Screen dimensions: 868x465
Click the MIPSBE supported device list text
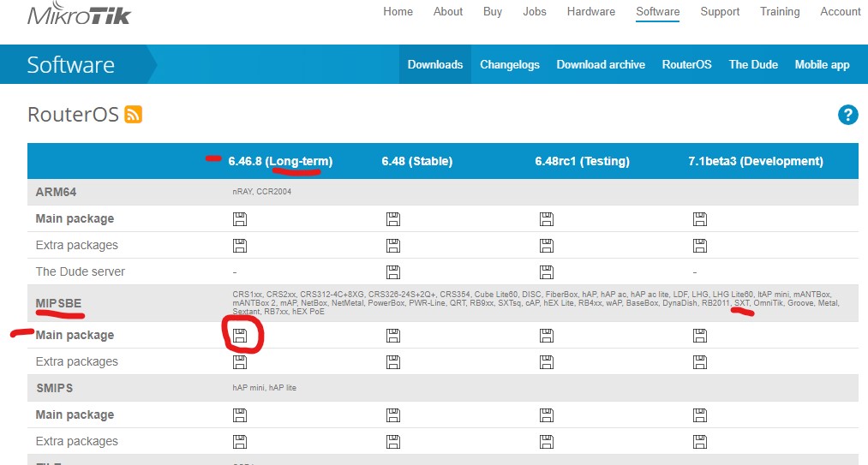(x=536, y=303)
